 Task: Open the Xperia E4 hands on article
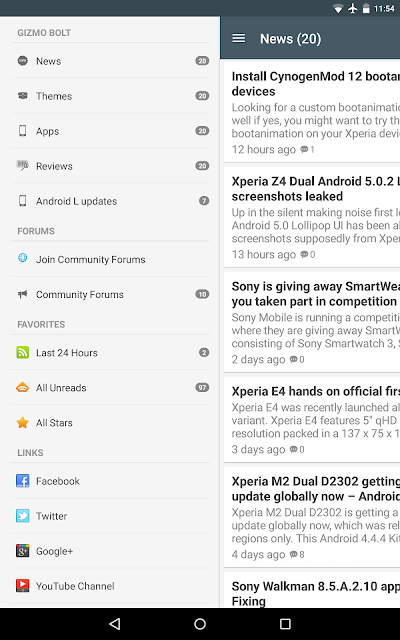pyautogui.click(x=312, y=420)
